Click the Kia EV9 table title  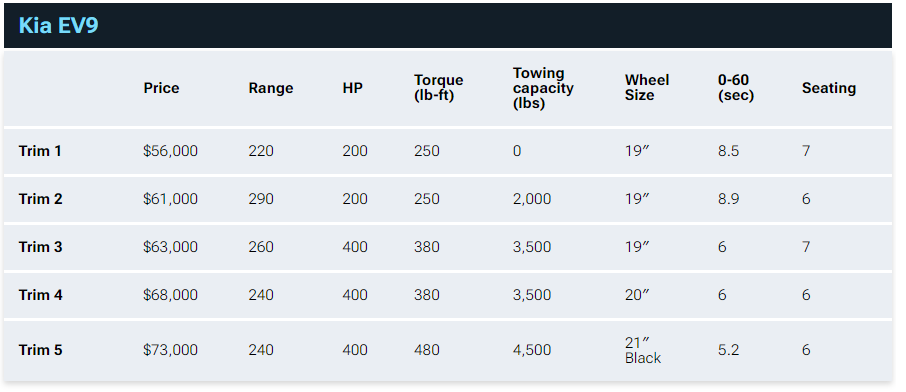(58, 26)
